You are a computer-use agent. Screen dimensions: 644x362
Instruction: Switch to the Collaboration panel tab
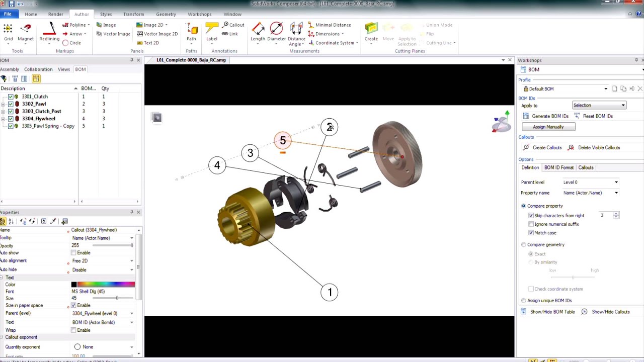(x=38, y=69)
